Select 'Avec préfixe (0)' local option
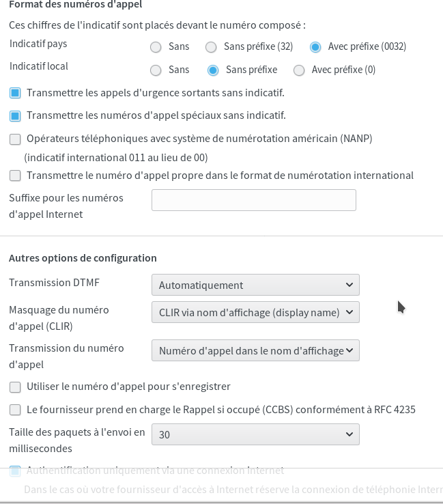The height and width of the screenshot is (504, 443). (299, 70)
